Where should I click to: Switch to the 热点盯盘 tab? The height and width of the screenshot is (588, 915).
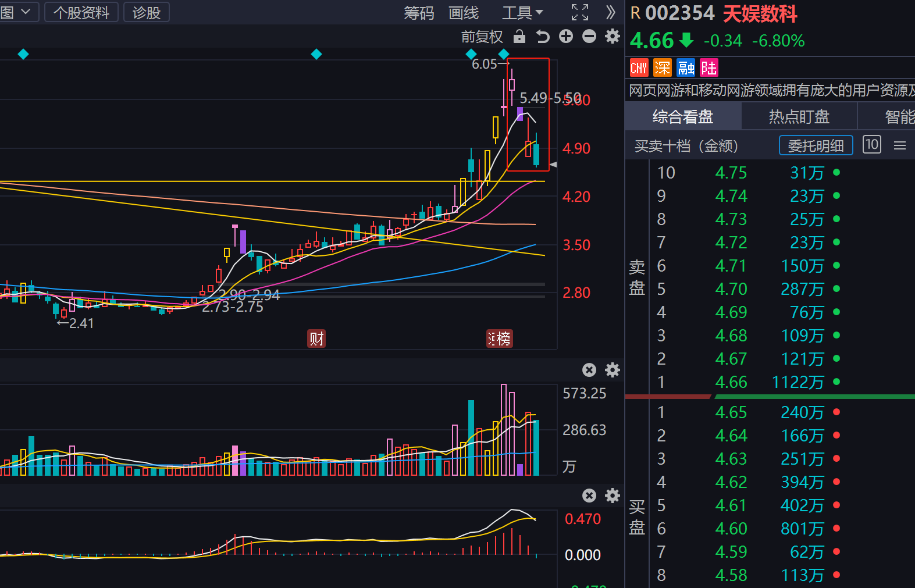click(x=799, y=117)
